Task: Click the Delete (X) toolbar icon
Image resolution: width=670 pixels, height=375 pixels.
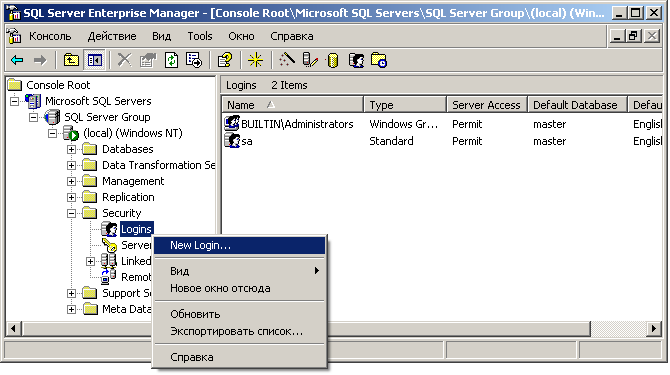Action: [124, 60]
